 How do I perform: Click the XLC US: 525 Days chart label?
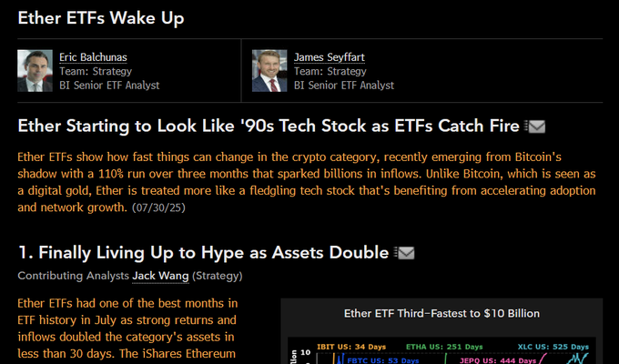tap(553, 347)
